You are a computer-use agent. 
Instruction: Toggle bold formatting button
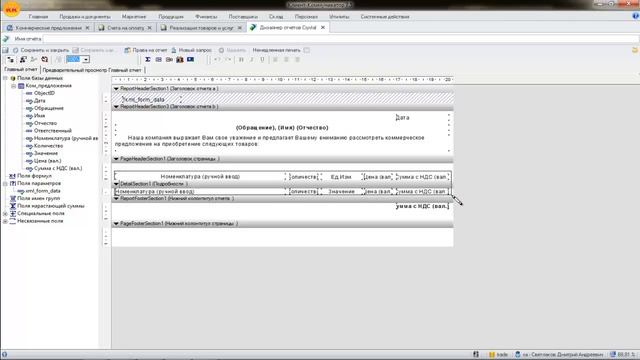(x=241, y=60)
